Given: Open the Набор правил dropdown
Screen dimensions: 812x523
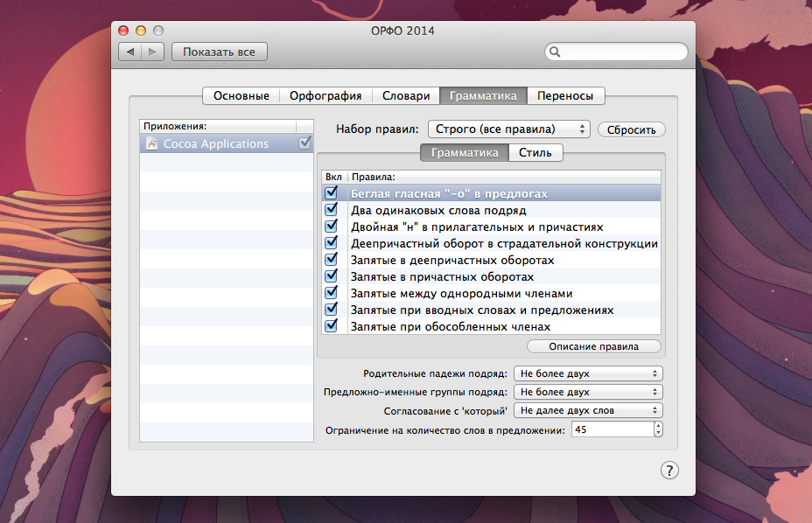Looking at the screenshot, I should (509, 129).
